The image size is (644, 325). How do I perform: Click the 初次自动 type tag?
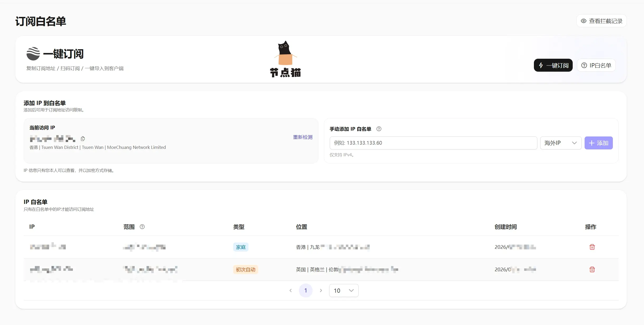point(245,269)
